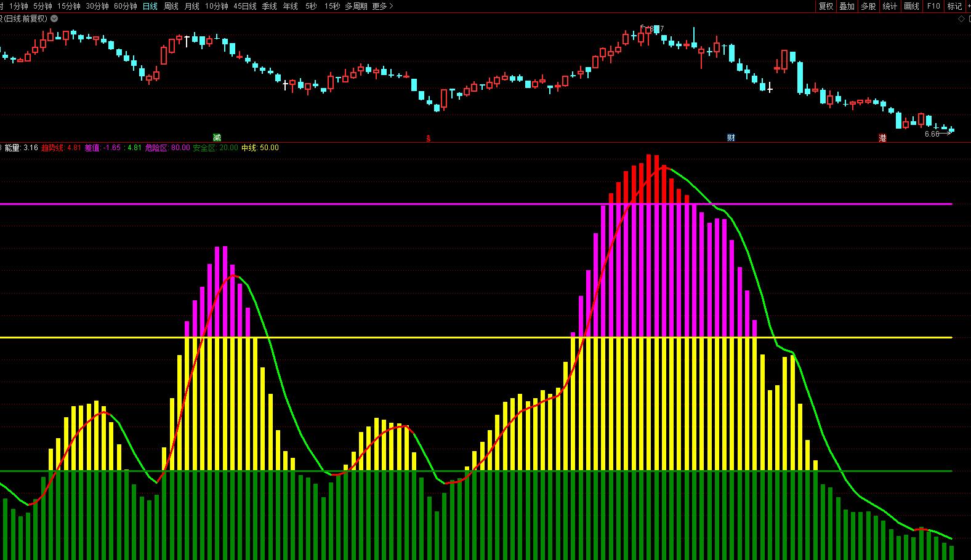Click the plus icon after 标记
This screenshot has width=971, height=560.
pyautogui.click(x=967, y=6)
